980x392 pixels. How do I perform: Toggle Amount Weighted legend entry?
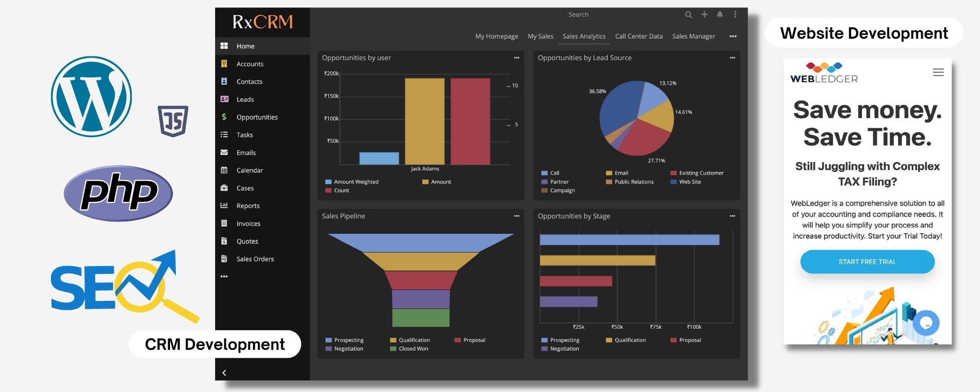[352, 182]
